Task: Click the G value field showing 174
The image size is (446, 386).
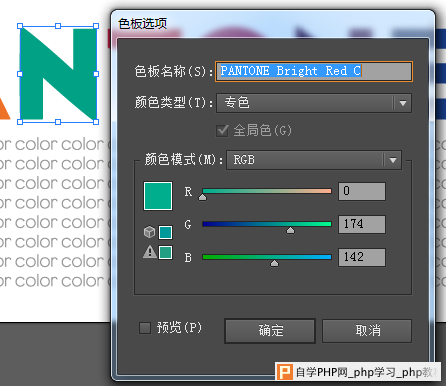Action: tap(362, 224)
